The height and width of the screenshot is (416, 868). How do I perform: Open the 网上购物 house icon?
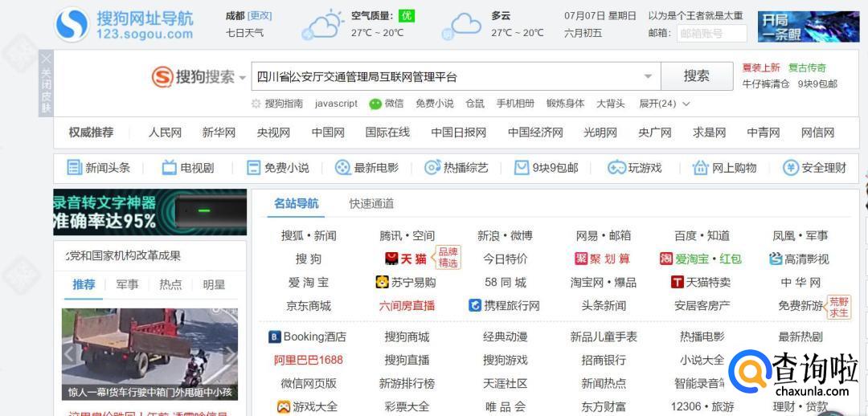[x=700, y=168]
